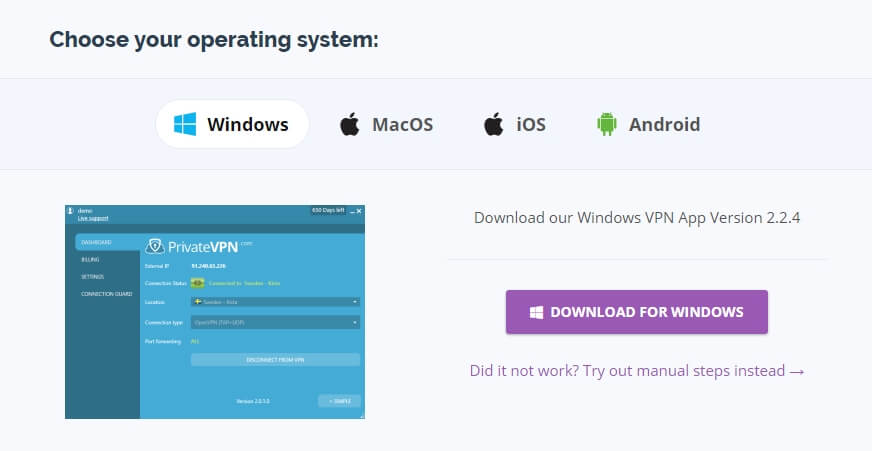Click 'Download our Windows VPN App Version 2.2.4' text
This screenshot has height=451, width=872.
pos(637,217)
